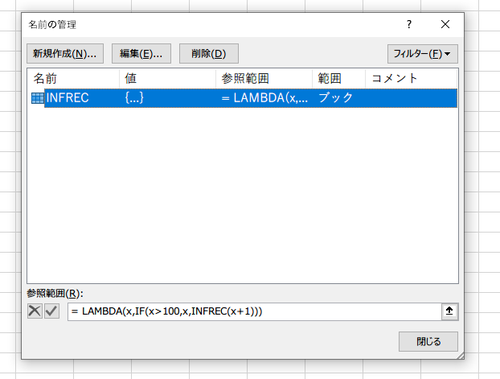The image size is (500, 379).
Task: Sort by 名前 column header
Action: tap(73, 79)
